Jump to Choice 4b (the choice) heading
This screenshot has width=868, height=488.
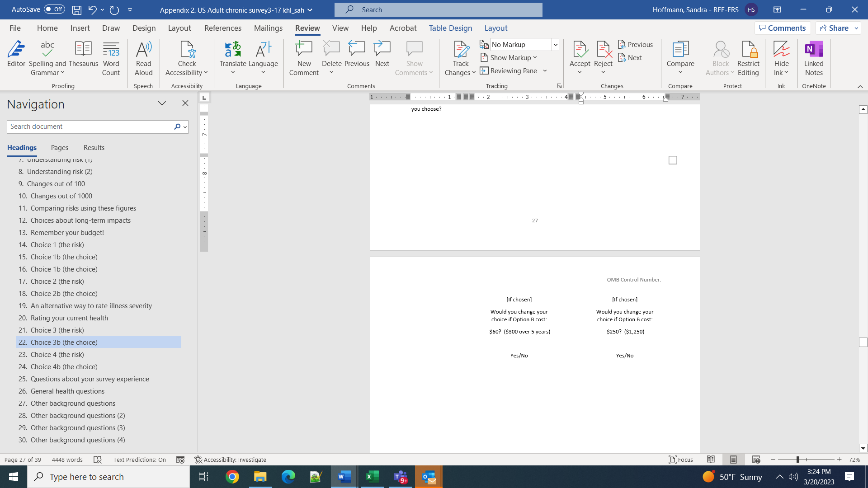pos(64,367)
